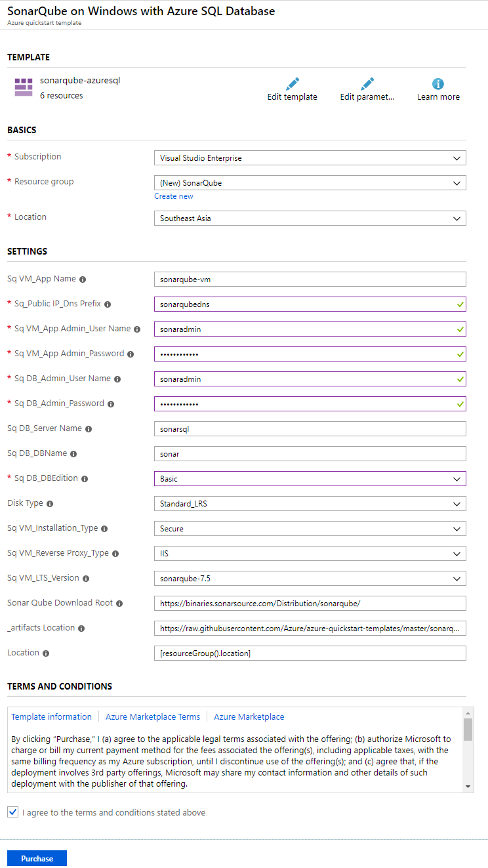Show info tooltip for Sq_Public IP_Dns Prefix

tap(108, 304)
